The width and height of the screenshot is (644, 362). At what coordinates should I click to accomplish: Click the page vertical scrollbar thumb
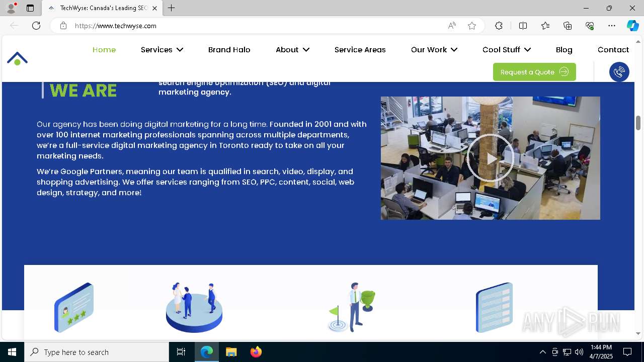638,123
